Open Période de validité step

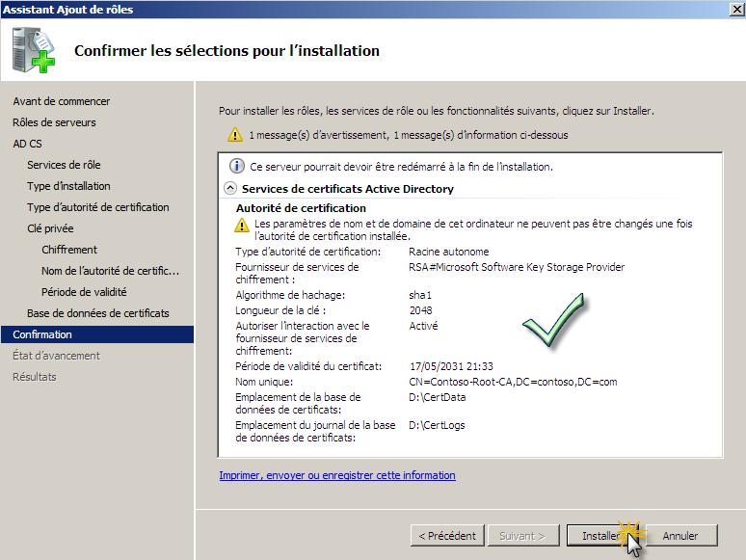84,292
